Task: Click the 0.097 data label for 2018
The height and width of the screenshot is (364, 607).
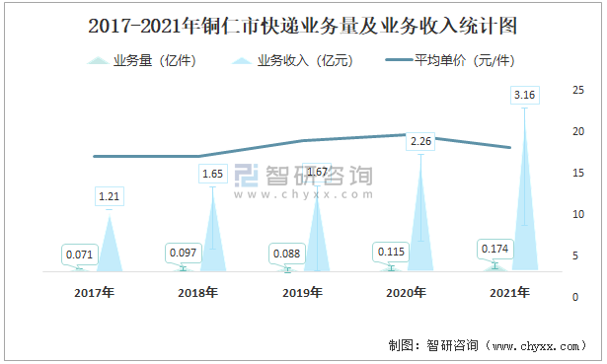Action: [184, 253]
